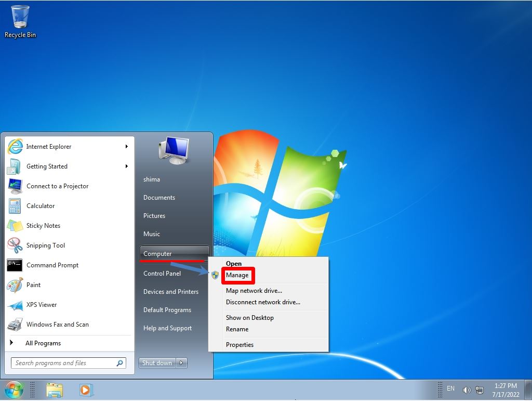Screen dimensions: 532x401
Task: Open Control Panel
Action: 162,274
